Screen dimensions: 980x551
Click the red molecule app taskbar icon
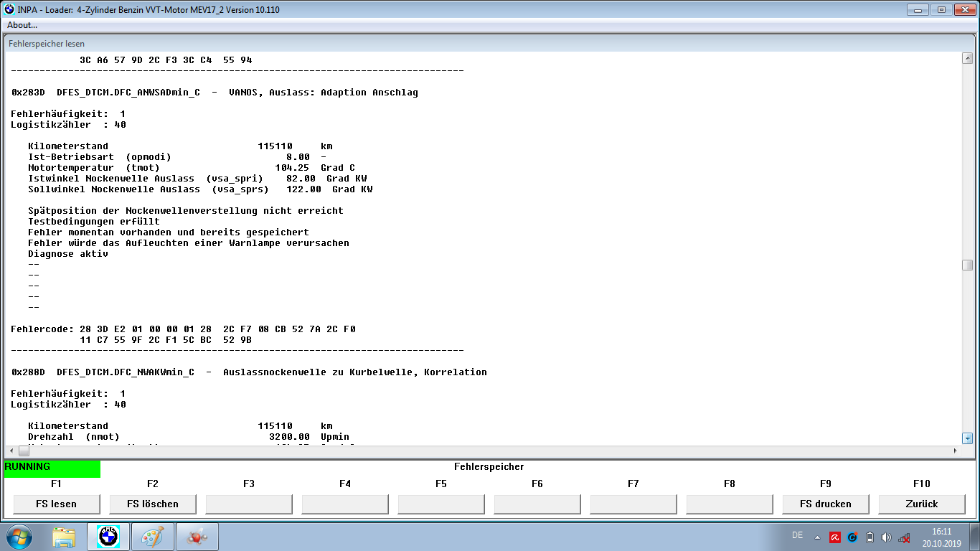(x=196, y=537)
